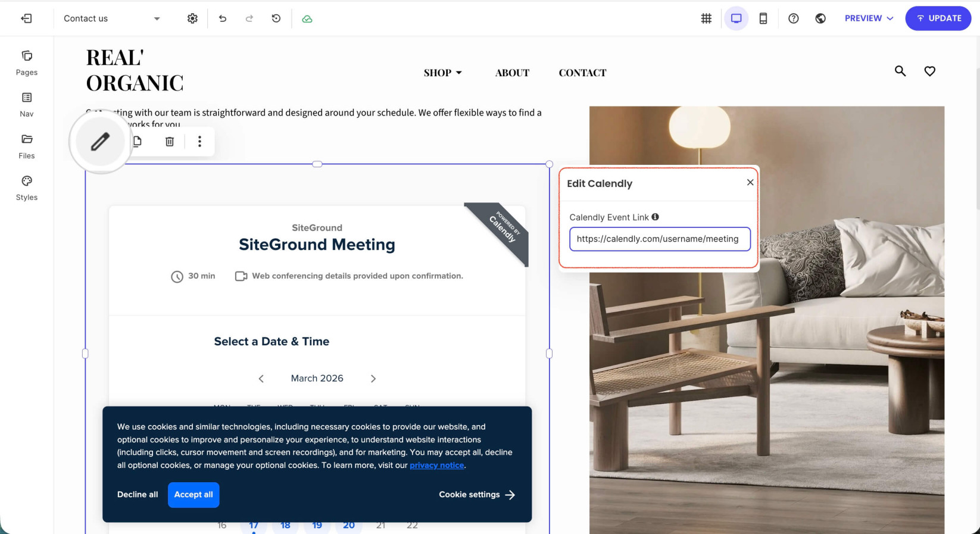The image size is (980, 534).
Task: Toggle the grid overlay icon
Action: pos(706,18)
